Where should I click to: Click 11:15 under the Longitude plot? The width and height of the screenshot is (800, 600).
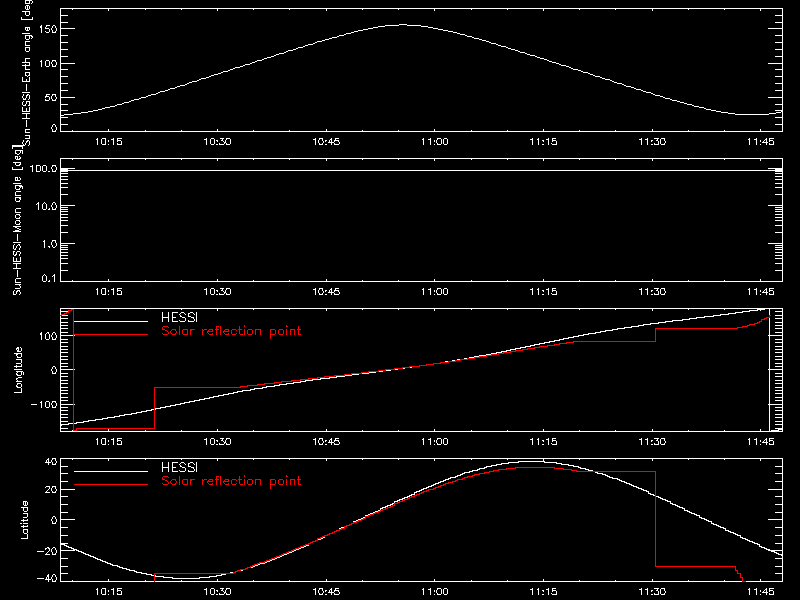coord(543,442)
